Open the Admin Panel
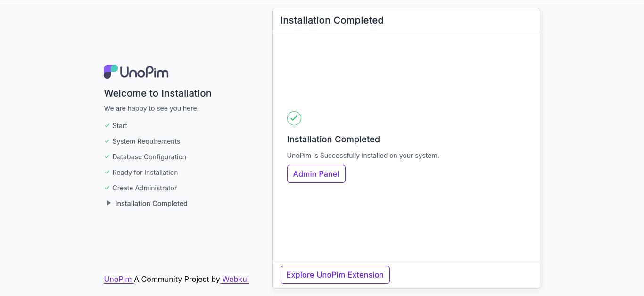This screenshot has height=296, width=644. (316, 174)
